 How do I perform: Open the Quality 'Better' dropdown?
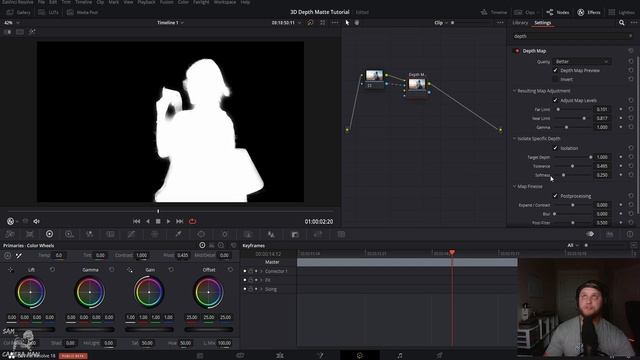coord(582,62)
